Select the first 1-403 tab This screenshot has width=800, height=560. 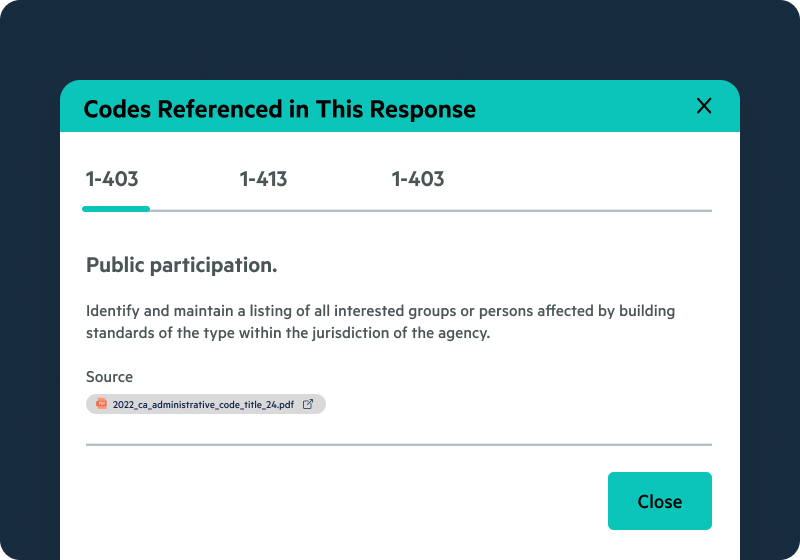coord(112,180)
